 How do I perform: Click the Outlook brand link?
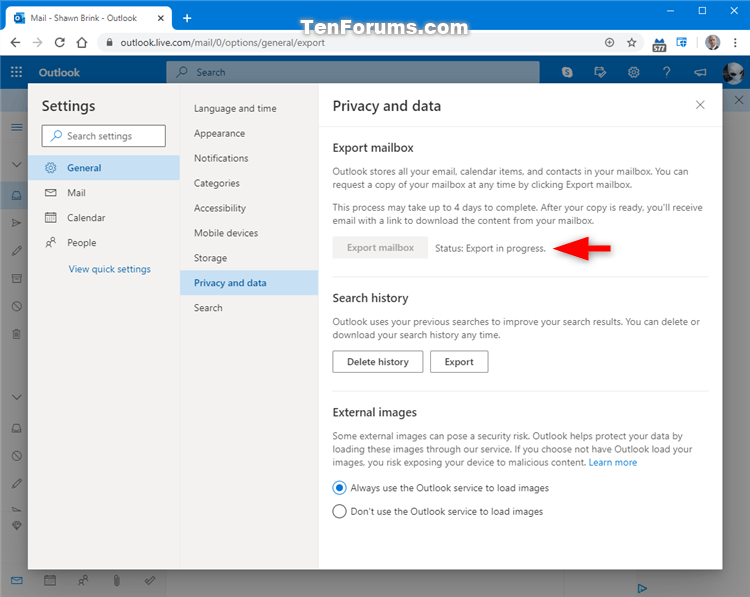click(x=59, y=72)
